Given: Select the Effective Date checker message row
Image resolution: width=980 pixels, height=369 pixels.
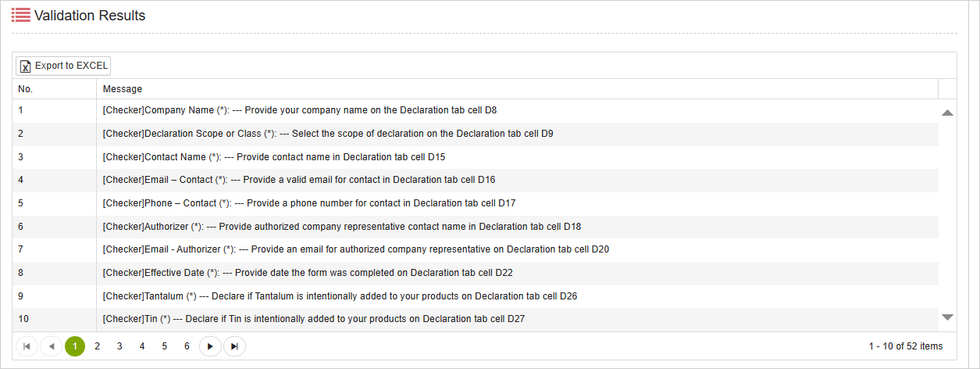Looking at the screenshot, I should pyautogui.click(x=307, y=273).
